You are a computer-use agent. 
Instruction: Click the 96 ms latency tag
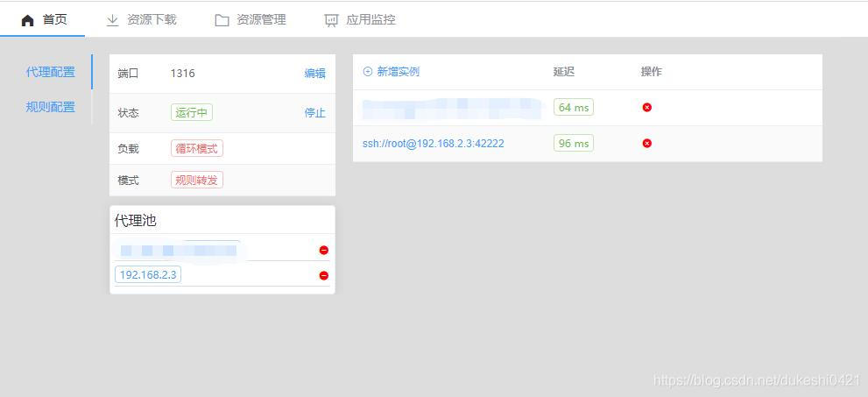574,144
